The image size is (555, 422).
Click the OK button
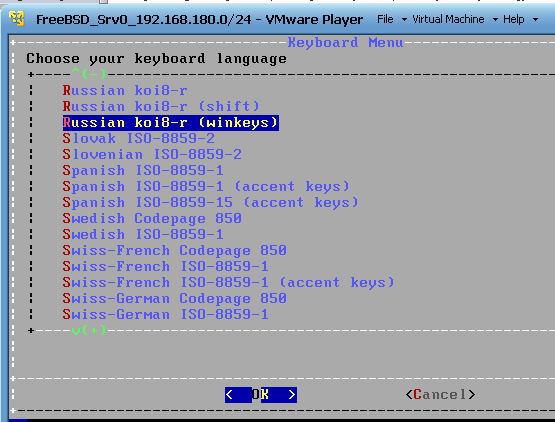point(261,394)
